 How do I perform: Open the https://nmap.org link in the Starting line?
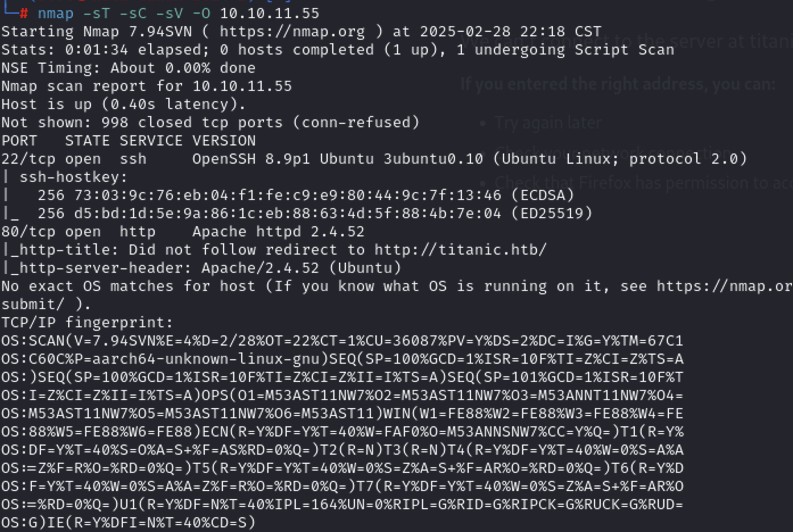click(292, 32)
